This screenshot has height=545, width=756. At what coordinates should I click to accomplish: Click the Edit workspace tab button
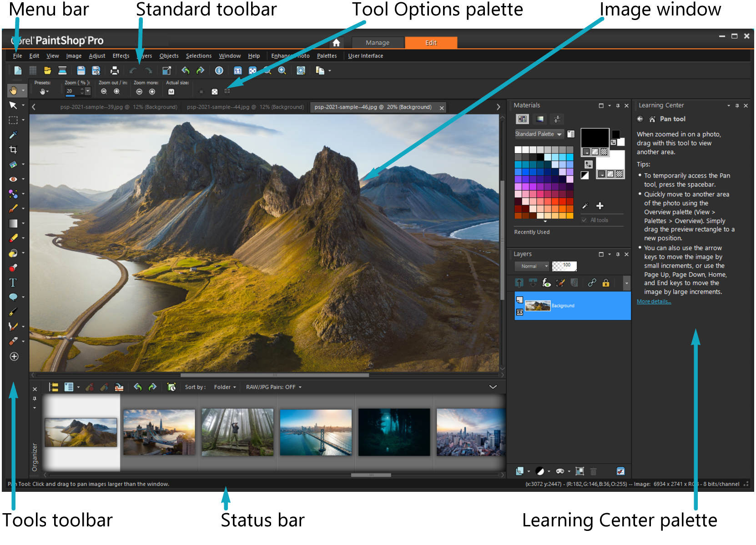431,43
